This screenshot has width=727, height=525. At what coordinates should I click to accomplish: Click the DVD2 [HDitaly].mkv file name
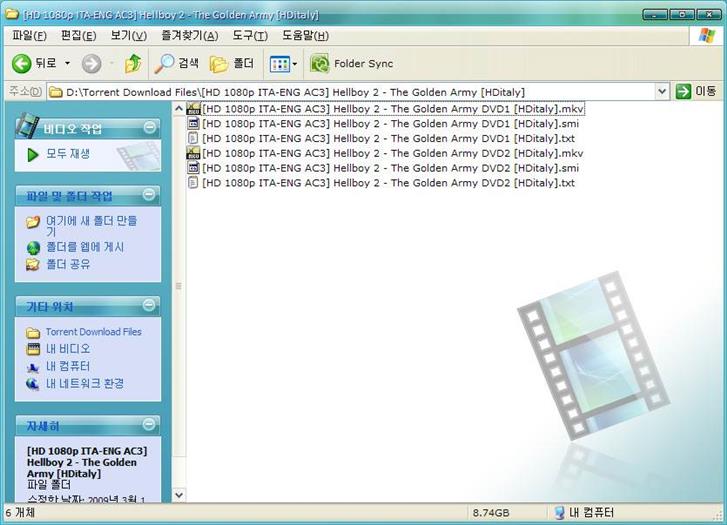(x=393, y=154)
